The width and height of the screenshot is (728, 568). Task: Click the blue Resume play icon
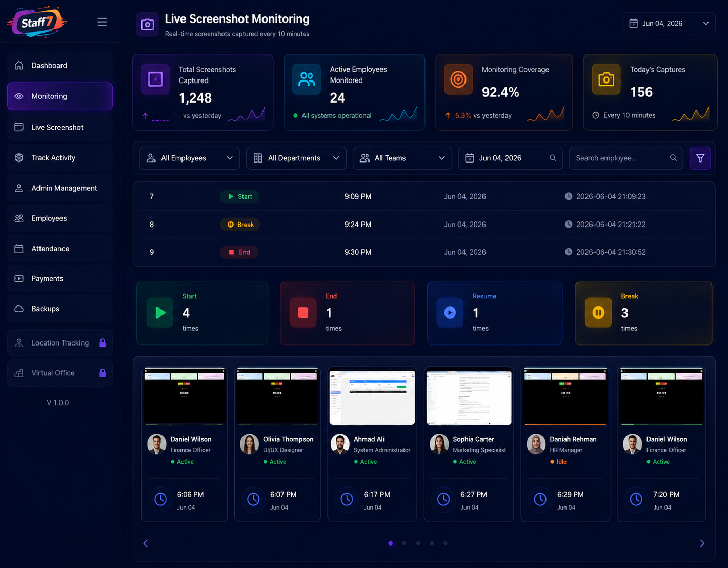point(450,313)
